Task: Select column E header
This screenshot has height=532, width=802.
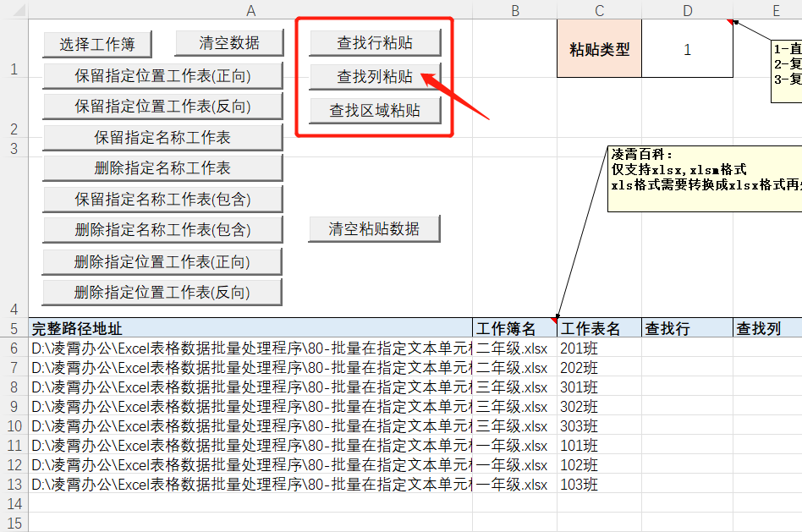Action: coord(767,9)
